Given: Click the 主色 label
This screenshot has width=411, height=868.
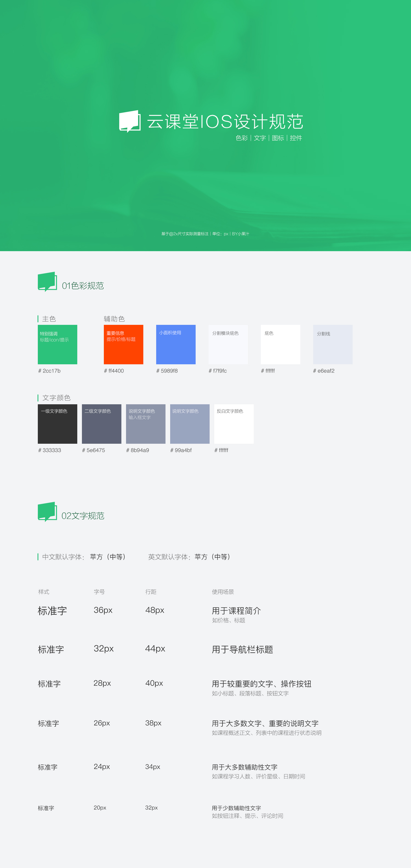Looking at the screenshot, I should click(x=49, y=319).
